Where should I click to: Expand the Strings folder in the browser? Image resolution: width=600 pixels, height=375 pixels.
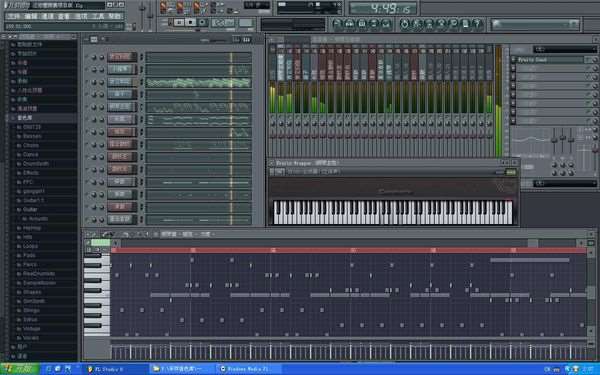tap(31, 310)
